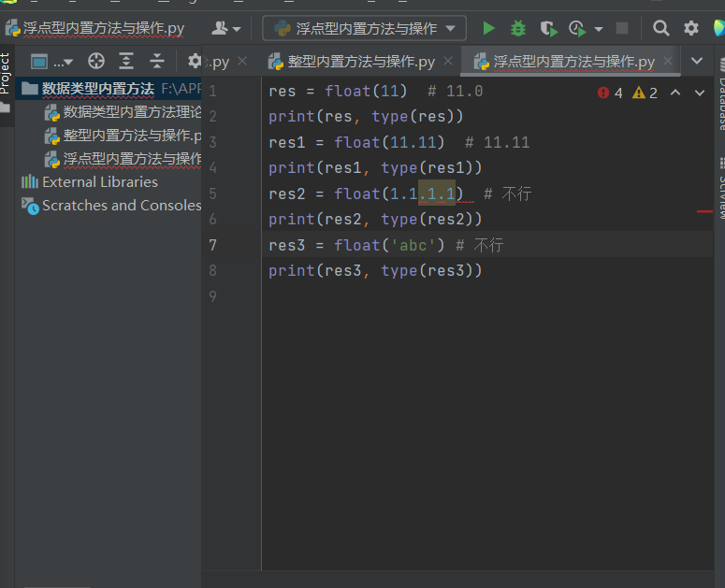
Task: Go to next highlighted error arrow
Action: 700,93
